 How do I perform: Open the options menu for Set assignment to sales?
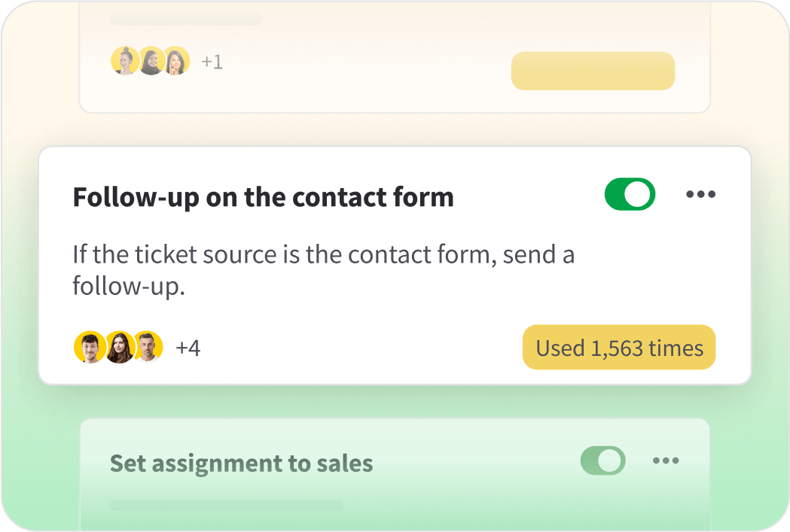pyautogui.click(x=667, y=461)
